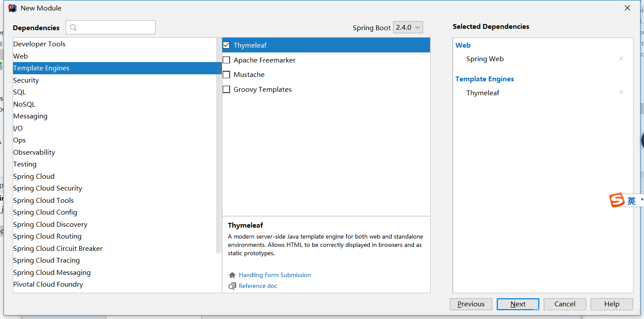Select Spring Web in Selected Dependencies
Image resolution: width=644 pixels, height=319 pixels.
click(485, 59)
